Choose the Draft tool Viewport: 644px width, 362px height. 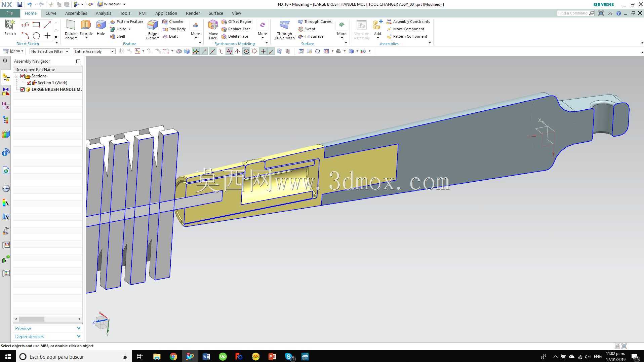point(170,36)
